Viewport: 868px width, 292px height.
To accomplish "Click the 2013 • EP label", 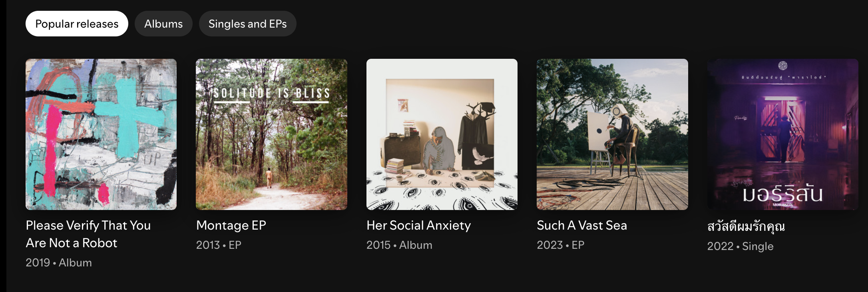I will pyautogui.click(x=219, y=245).
